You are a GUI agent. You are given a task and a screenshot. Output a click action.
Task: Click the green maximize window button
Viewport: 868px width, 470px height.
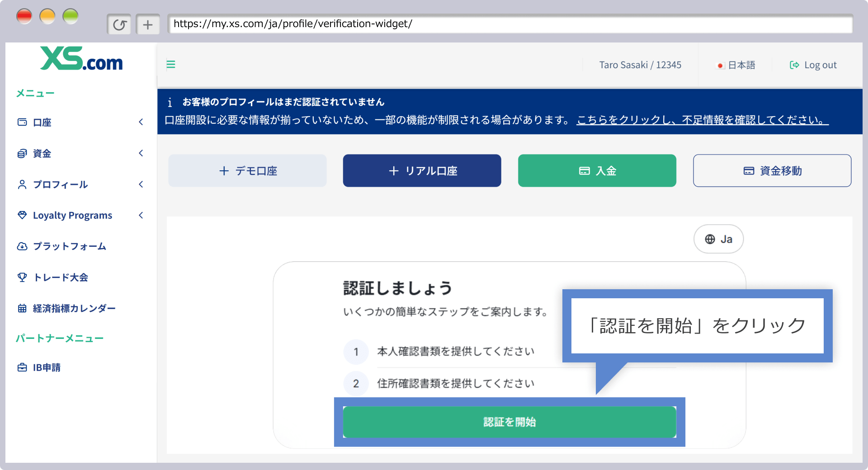tap(70, 16)
